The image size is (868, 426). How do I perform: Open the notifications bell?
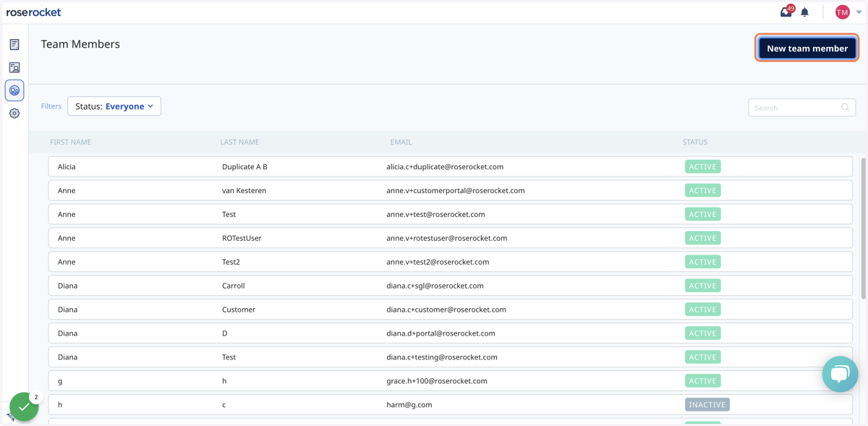(805, 12)
